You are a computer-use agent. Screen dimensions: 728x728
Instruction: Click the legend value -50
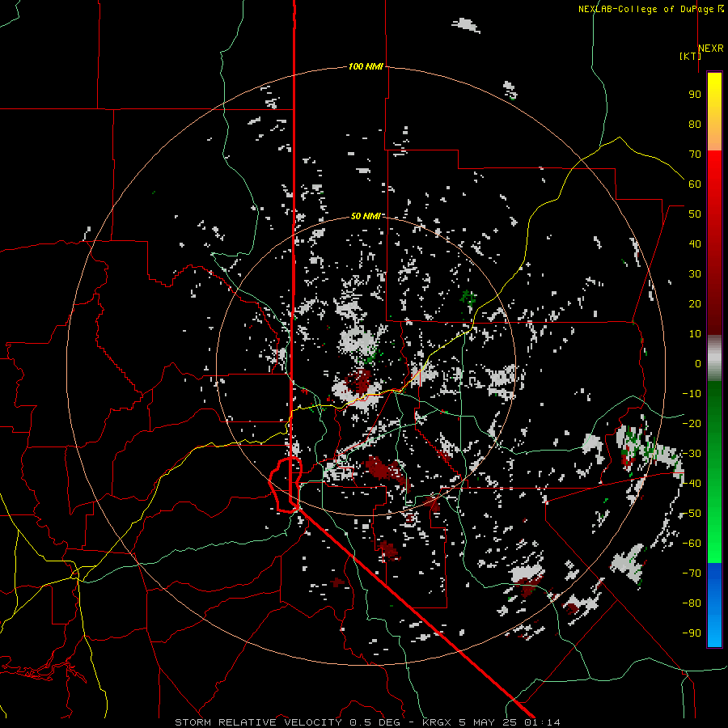click(692, 514)
